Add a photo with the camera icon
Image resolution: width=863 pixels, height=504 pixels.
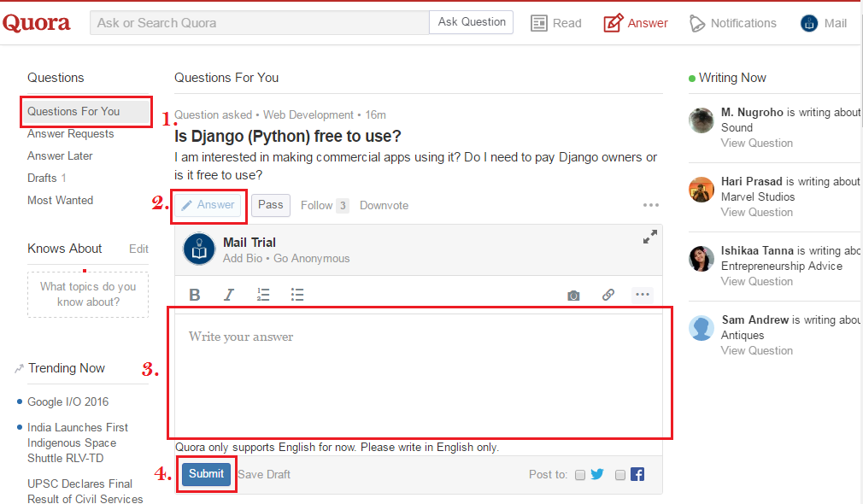(x=573, y=296)
